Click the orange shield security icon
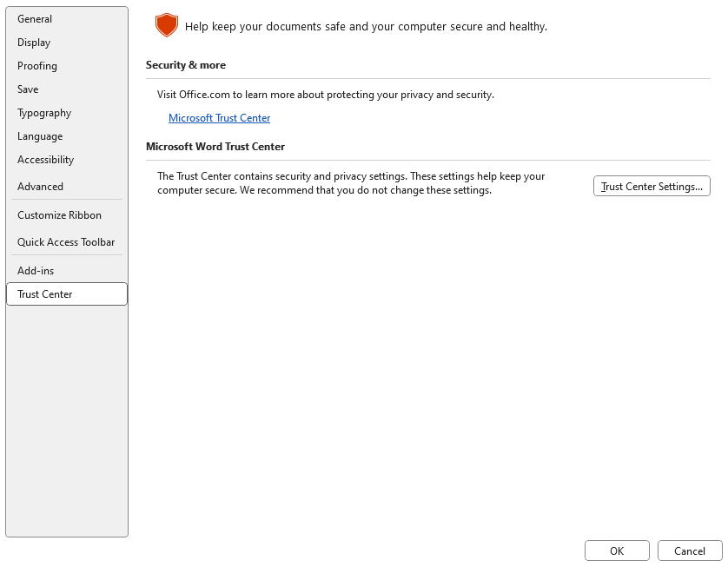Viewport: 728px width, 567px height. [x=166, y=26]
